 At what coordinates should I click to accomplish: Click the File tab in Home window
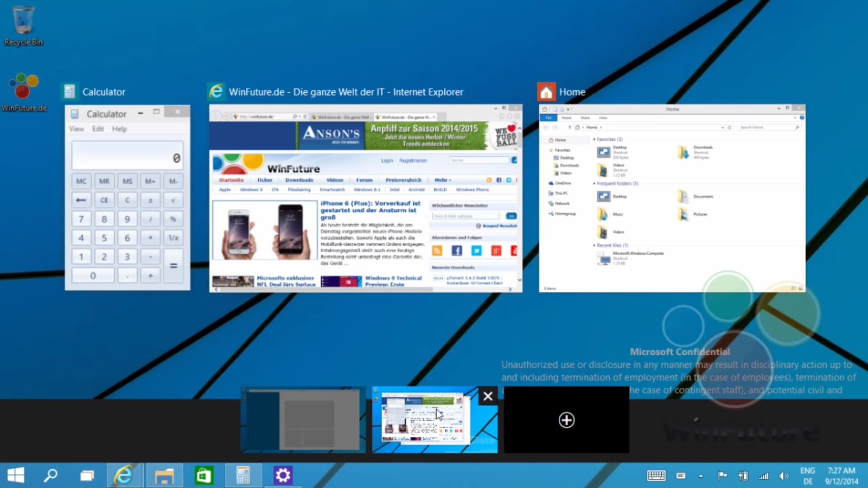(x=548, y=118)
